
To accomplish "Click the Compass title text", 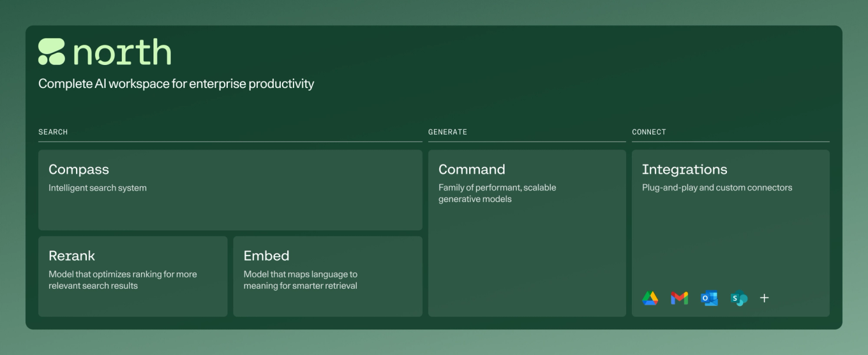I will coord(79,170).
